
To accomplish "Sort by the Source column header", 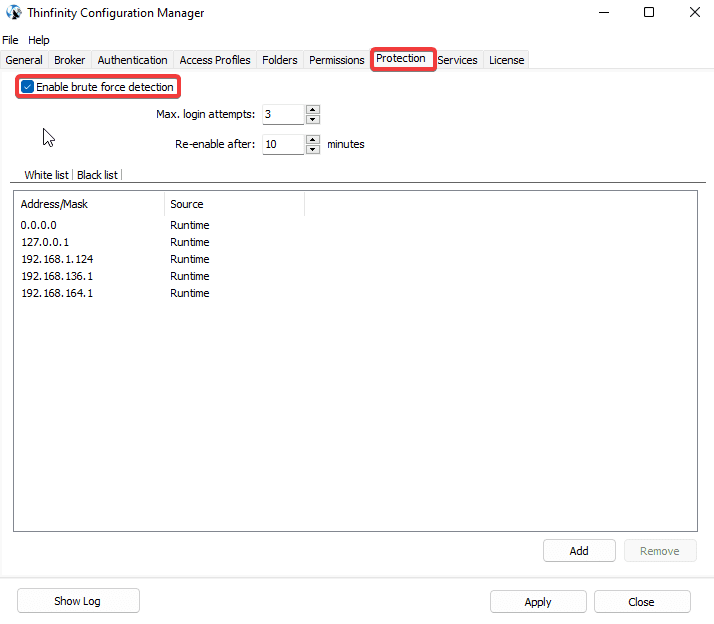I will tap(235, 204).
